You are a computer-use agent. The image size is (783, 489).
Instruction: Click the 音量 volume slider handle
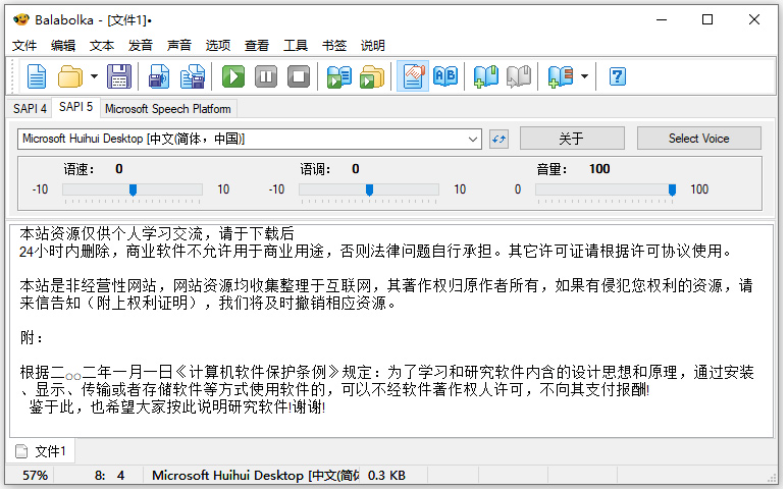(x=672, y=189)
